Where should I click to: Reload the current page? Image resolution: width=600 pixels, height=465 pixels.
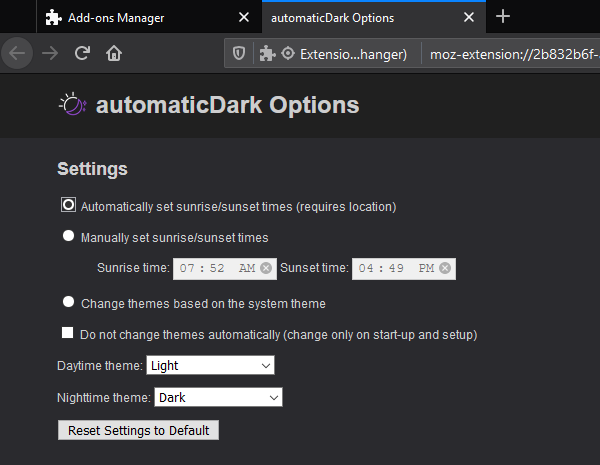(x=82, y=53)
